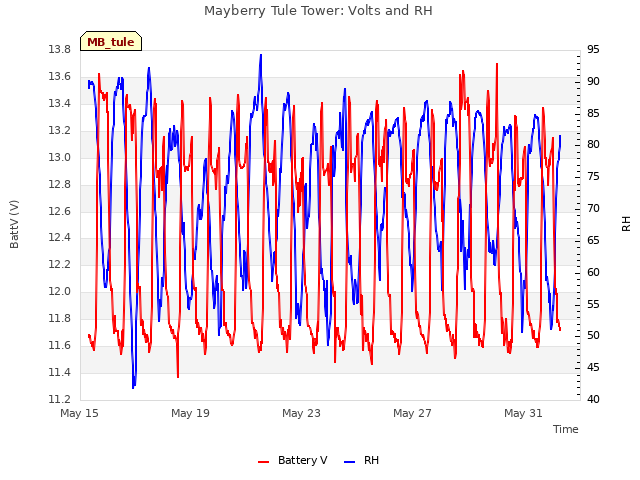Click the 45 RH tick label
Image resolution: width=640 pixels, height=480 pixels.
593,367
